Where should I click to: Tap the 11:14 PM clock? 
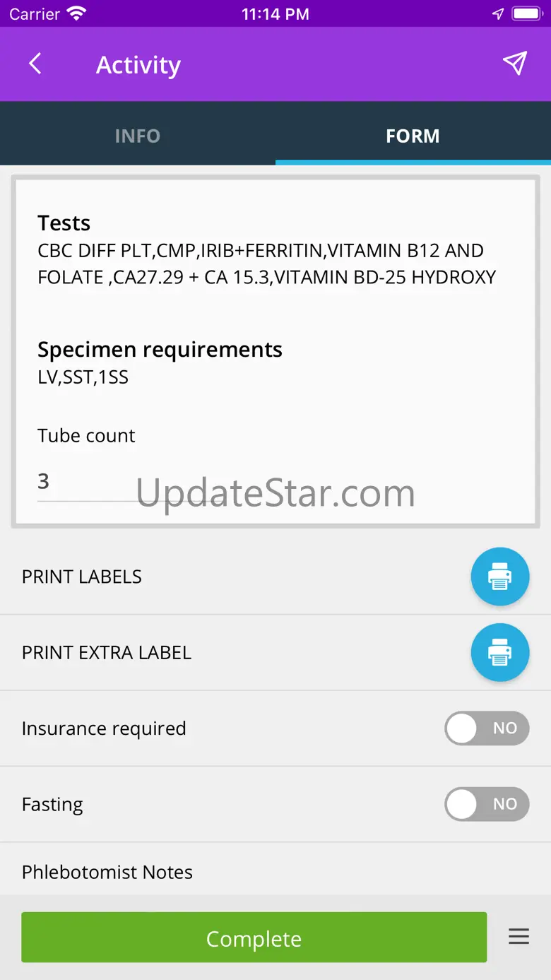pos(275,13)
